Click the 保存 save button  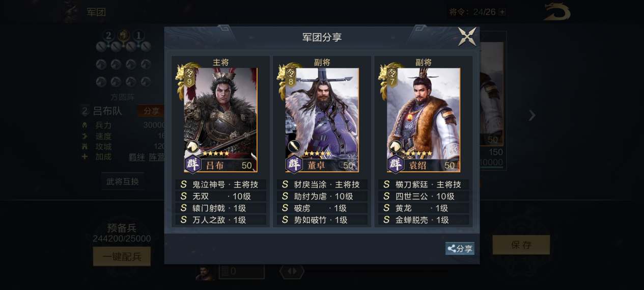coord(521,245)
